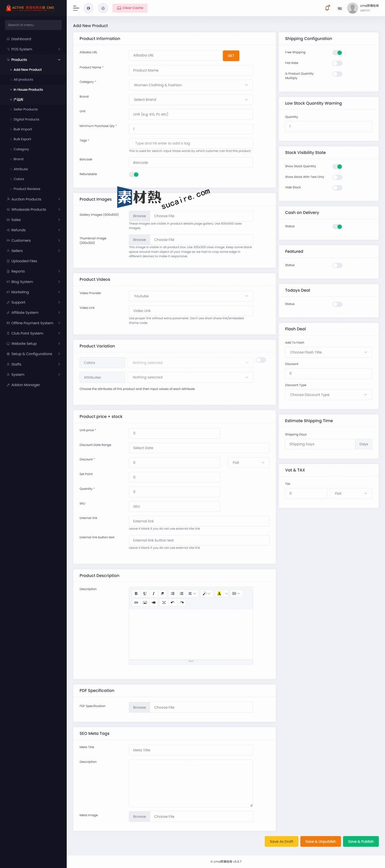The width and height of the screenshot is (385, 868).
Task: Open the paragraph alignment menu
Action: coord(192,593)
